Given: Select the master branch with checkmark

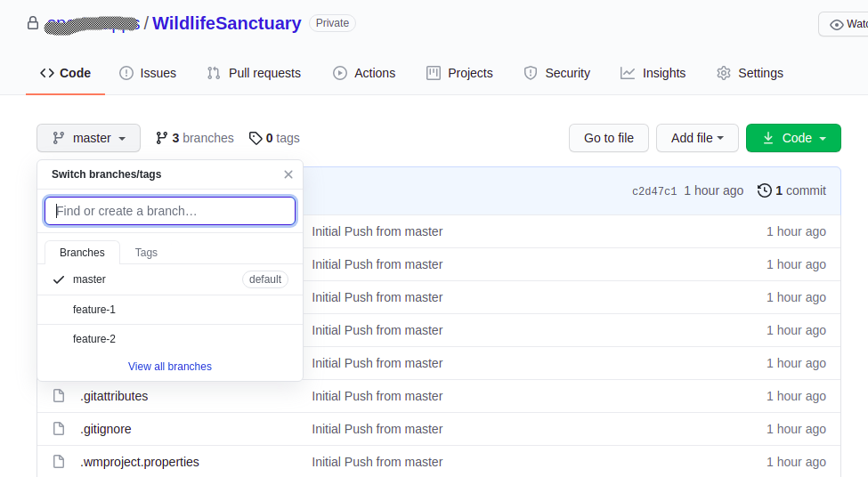Looking at the screenshot, I should click(x=89, y=279).
